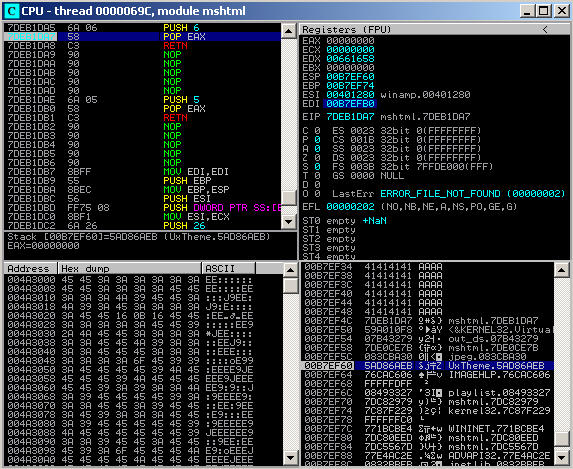Click the ST0 empty +NaN register
The height and width of the screenshot is (469, 573).
pos(344,221)
